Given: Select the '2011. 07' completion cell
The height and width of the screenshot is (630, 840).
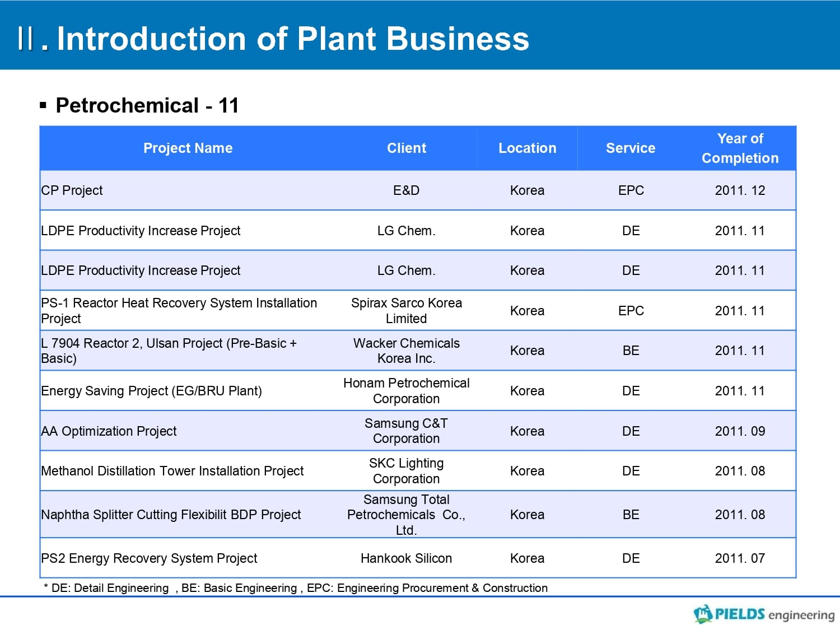Looking at the screenshot, I should click(740, 558).
